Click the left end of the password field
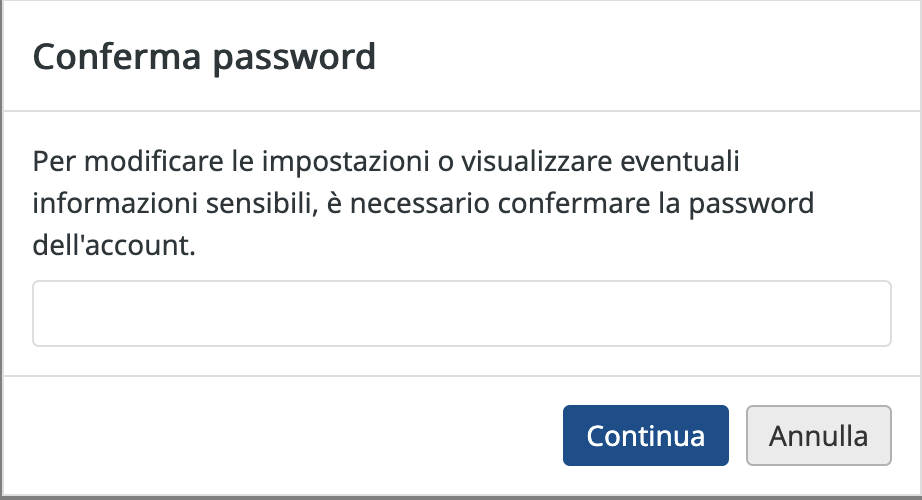This screenshot has height=500, width=922. point(47,314)
